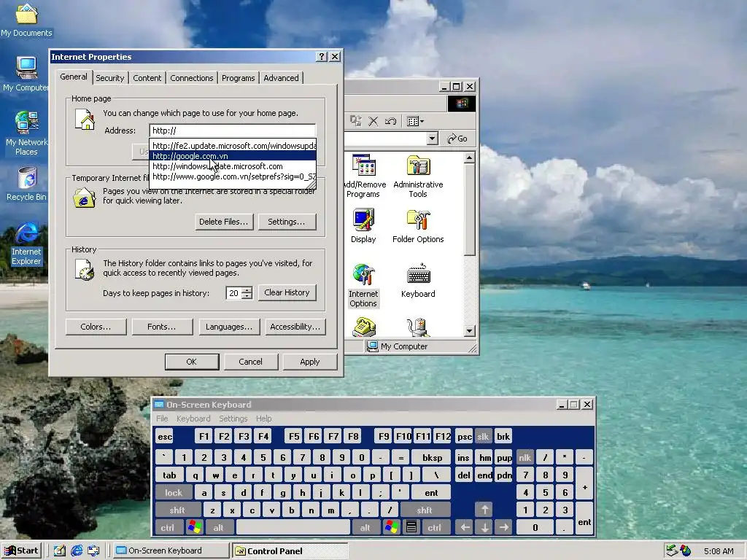This screenshot has width=747, height=560.
Task: Select the Recycle Bin icon
Action: 26,184
